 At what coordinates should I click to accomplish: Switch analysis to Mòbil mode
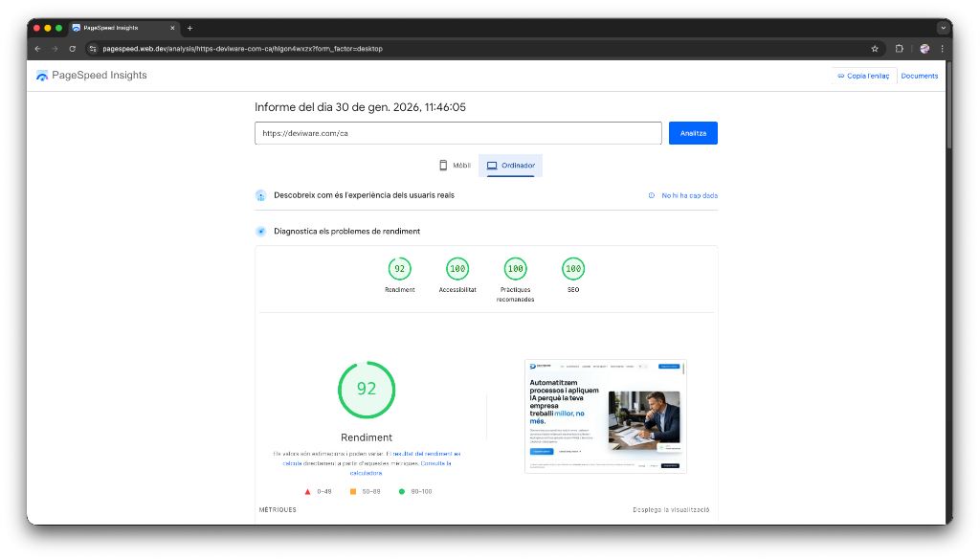[455, 165]
